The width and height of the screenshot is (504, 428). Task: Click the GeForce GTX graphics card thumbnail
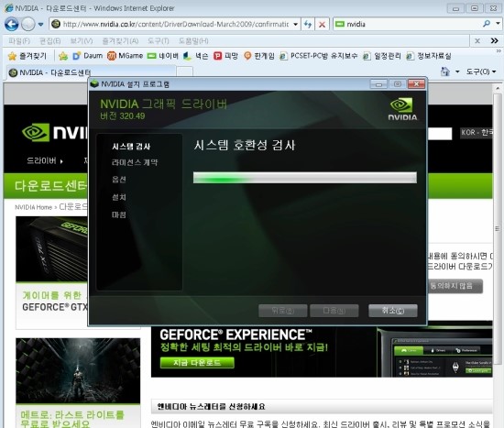point(51,249)
